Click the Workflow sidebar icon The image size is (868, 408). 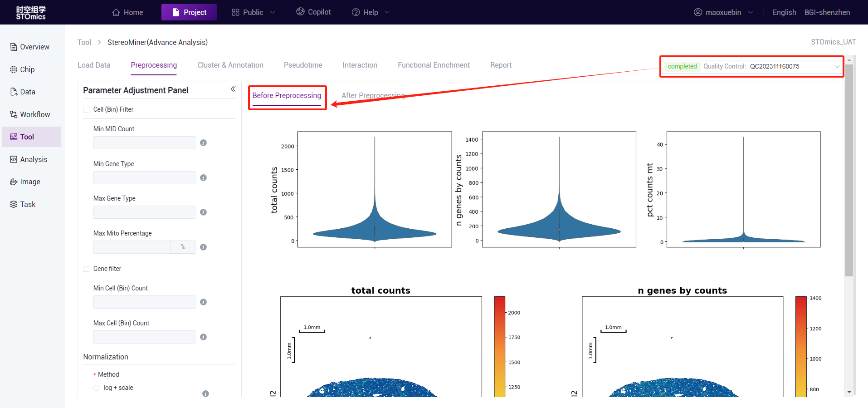coord(14,114)
